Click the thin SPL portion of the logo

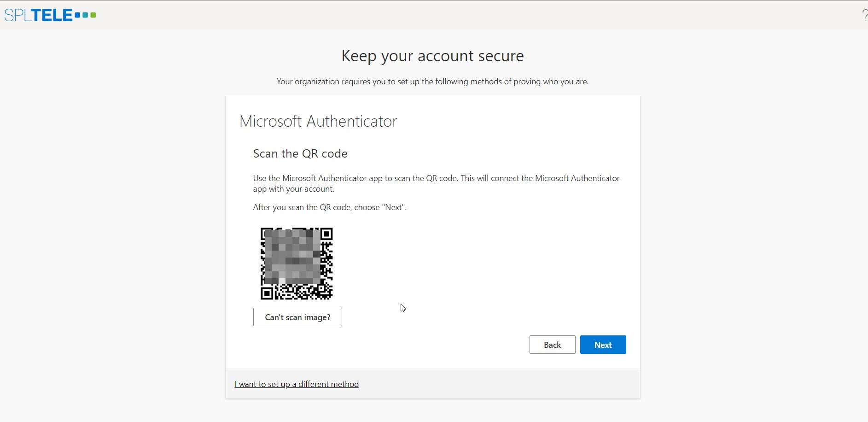point(17,15)
